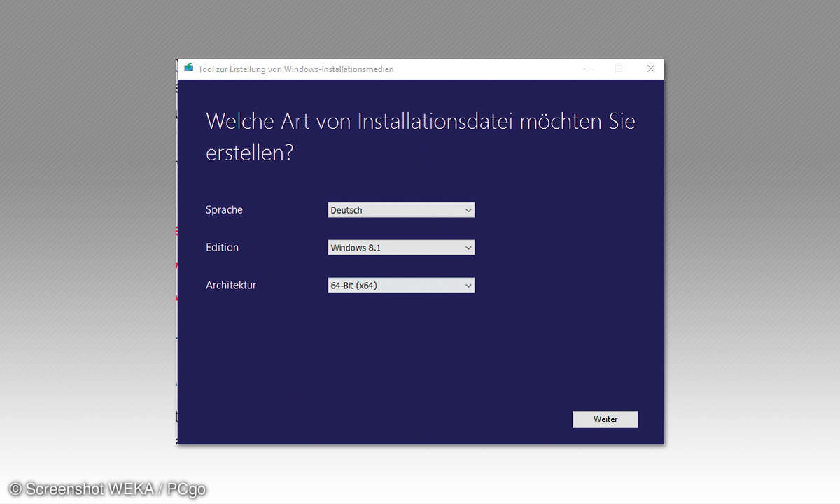Close the installation media tool window
The height and width of the screenshot is (504, 840).
pos(651,69)
